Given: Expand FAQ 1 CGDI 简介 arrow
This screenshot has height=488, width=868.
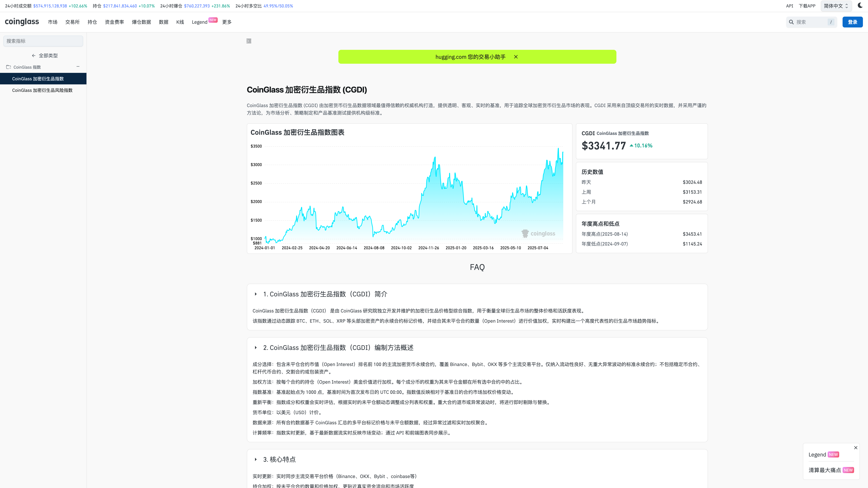Looking at the screenshot, I should tap(256, 294).
